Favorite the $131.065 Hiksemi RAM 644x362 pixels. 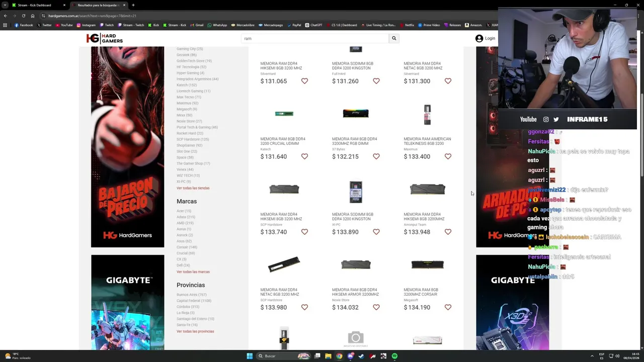tap(304, 81)
